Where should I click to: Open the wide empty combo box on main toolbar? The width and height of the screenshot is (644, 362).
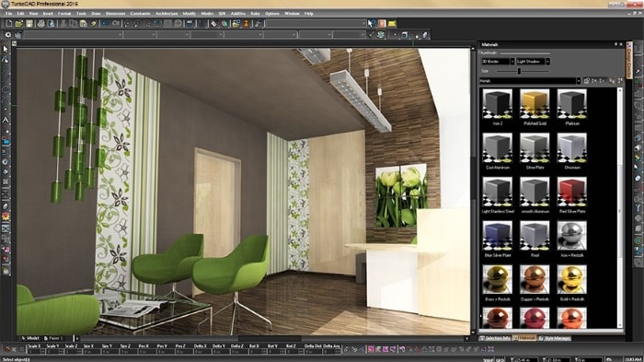click(316, 23)
